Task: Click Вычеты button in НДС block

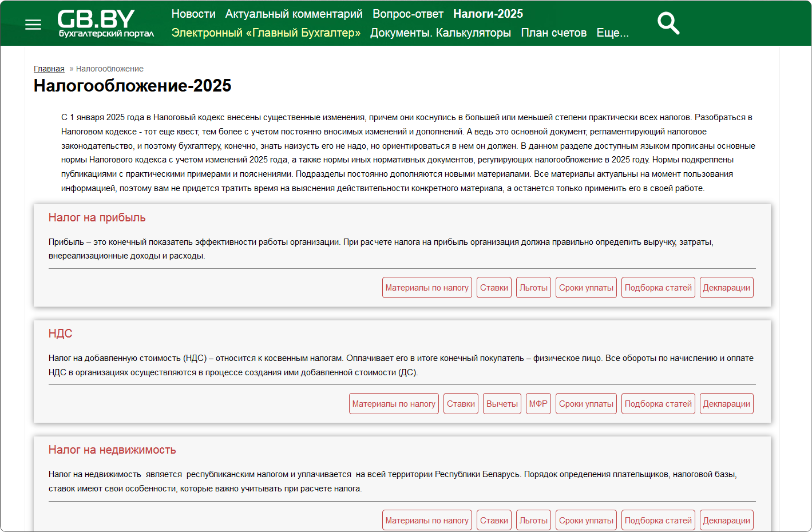Action: point(502,404)
